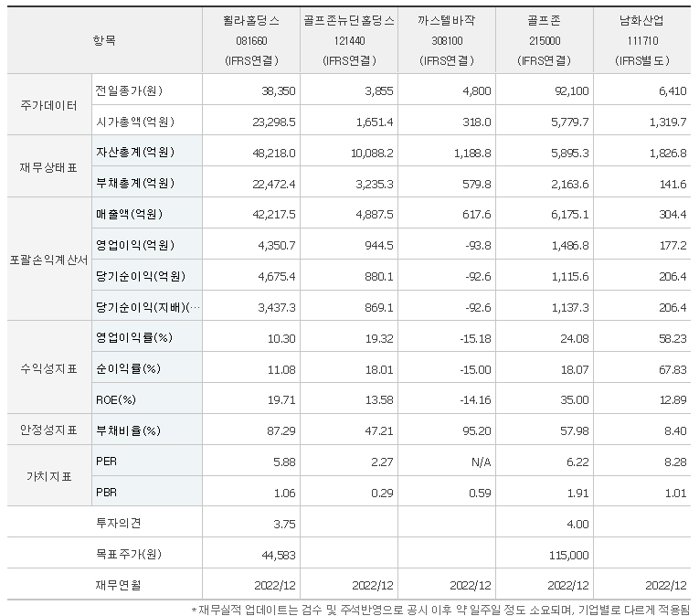This screenshot has height=616, width=699.
Task: Click the 매출액(억원) row label
Action: click(129, 214)
